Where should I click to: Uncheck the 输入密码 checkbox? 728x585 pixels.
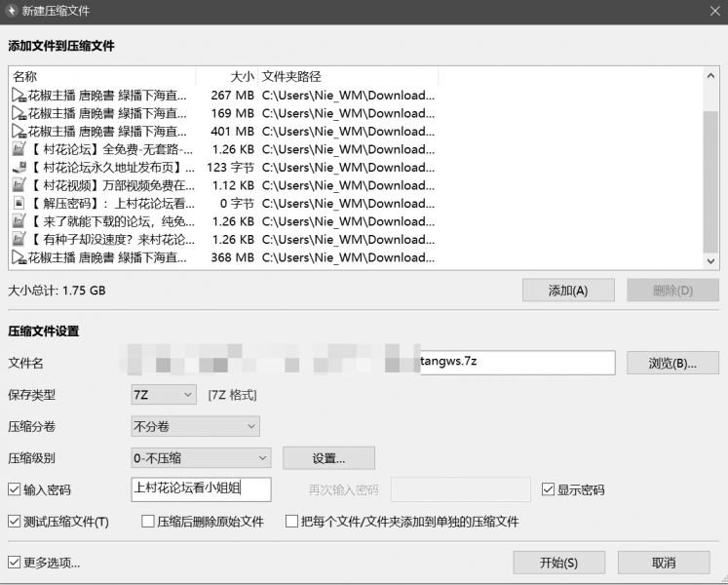tap(15, 489)
